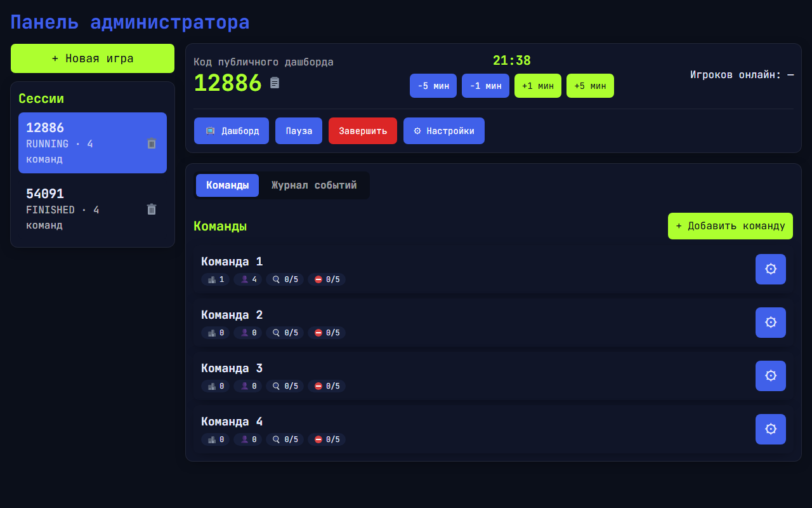Open settings gear for Команда 3
Image resolution: width=812 pixels, height=508 pixels.
tap(771, 376)
